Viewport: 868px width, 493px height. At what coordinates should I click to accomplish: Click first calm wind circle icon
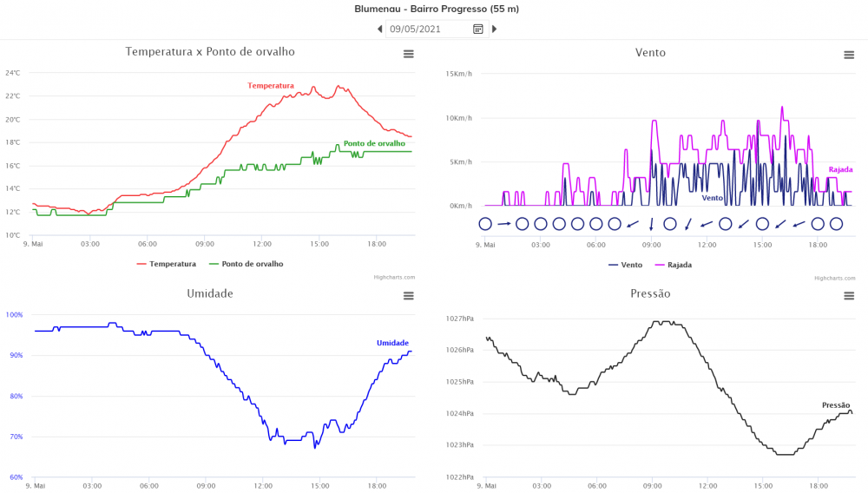(x=485, y=224)
